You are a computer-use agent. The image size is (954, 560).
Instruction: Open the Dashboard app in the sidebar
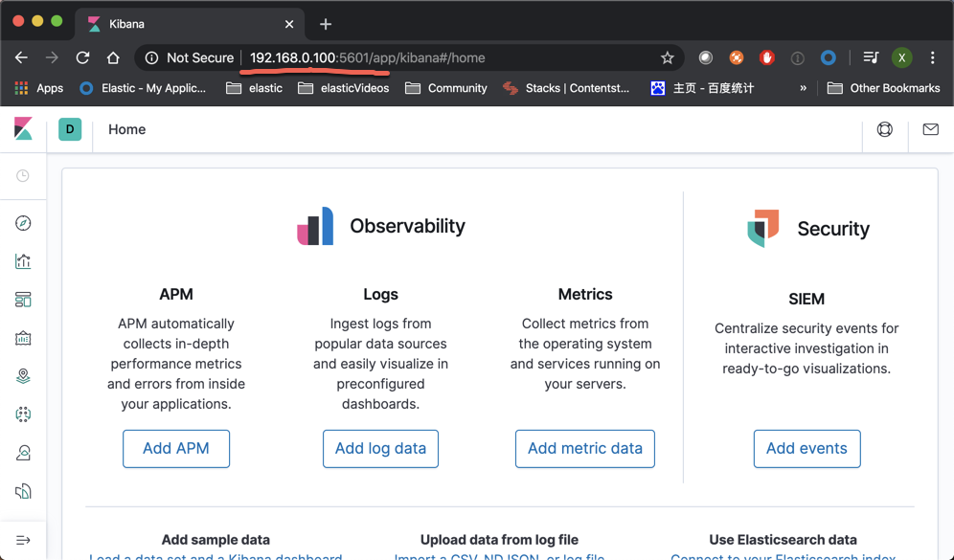(x=24, y=299)
